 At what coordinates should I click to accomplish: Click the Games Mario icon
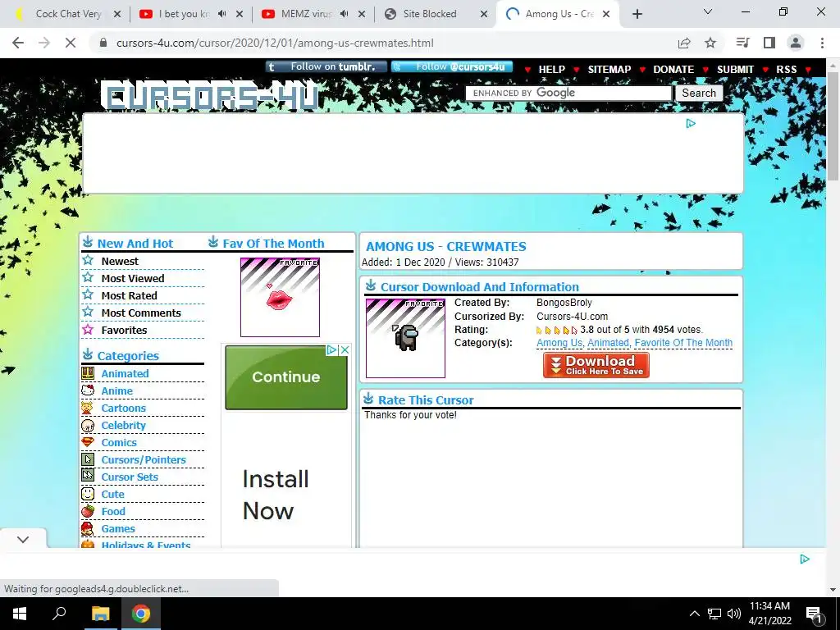click(88, 529)
